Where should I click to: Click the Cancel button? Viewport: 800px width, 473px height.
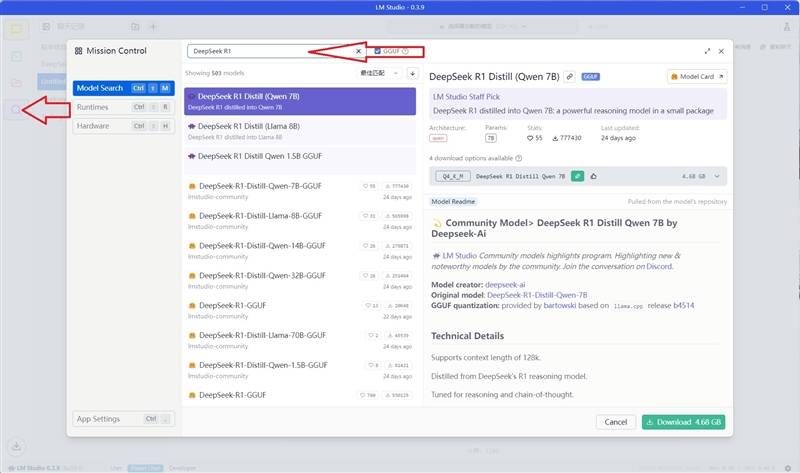616,422
